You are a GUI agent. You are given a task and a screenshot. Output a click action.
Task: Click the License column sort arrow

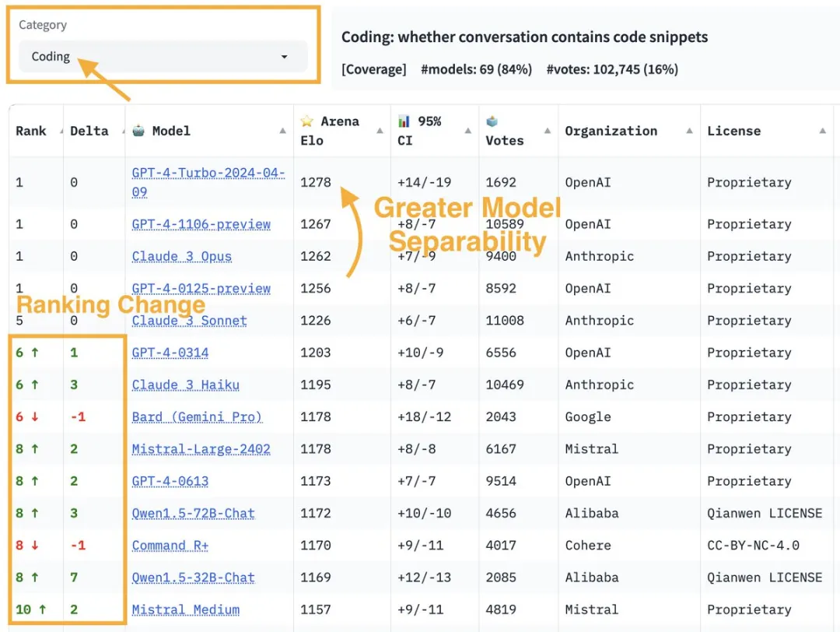pyautogui.click(x=822, y=131)
